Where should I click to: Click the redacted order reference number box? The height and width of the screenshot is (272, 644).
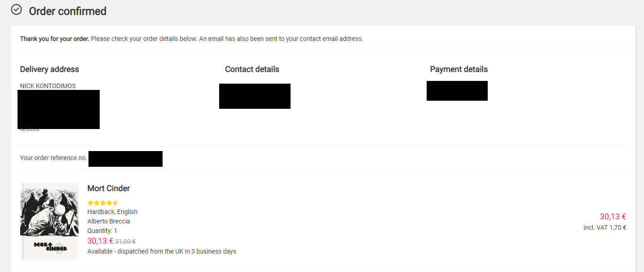pyautogui.click(x=125, y=159)
